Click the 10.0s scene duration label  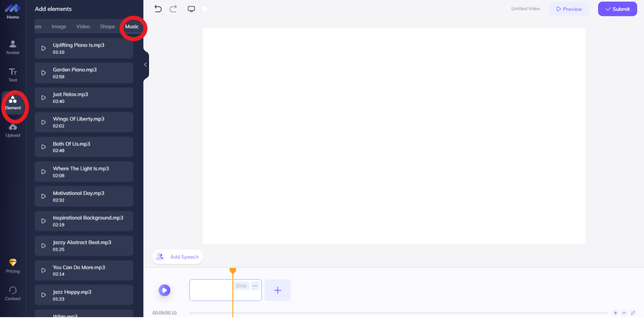click(241, 286)
